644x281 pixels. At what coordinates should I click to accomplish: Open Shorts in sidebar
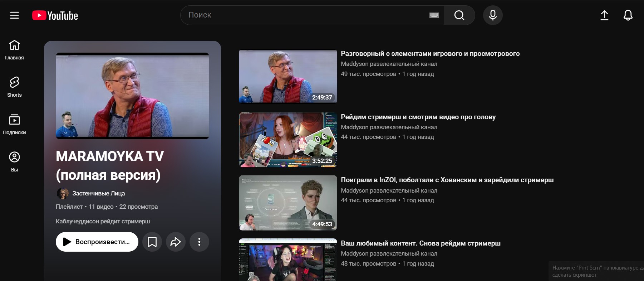14,87
